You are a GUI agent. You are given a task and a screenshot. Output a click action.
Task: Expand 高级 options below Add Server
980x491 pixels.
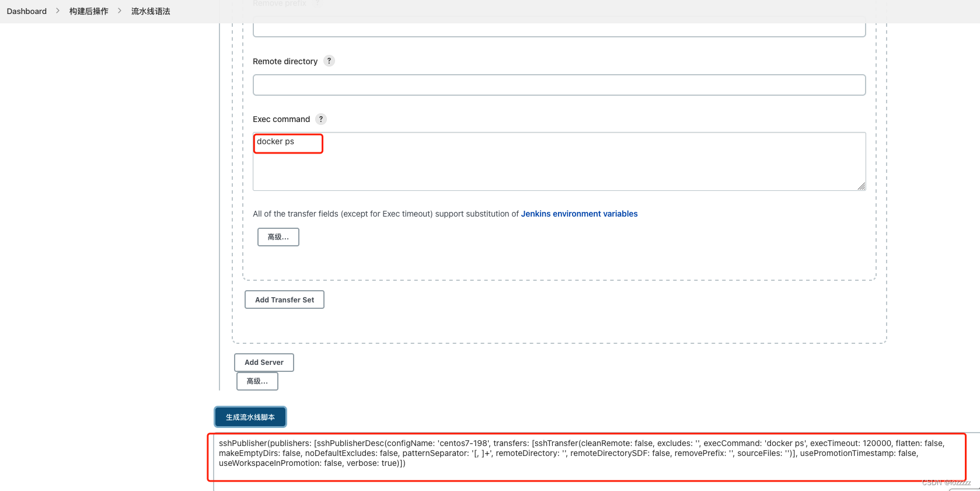coord(257,381)
